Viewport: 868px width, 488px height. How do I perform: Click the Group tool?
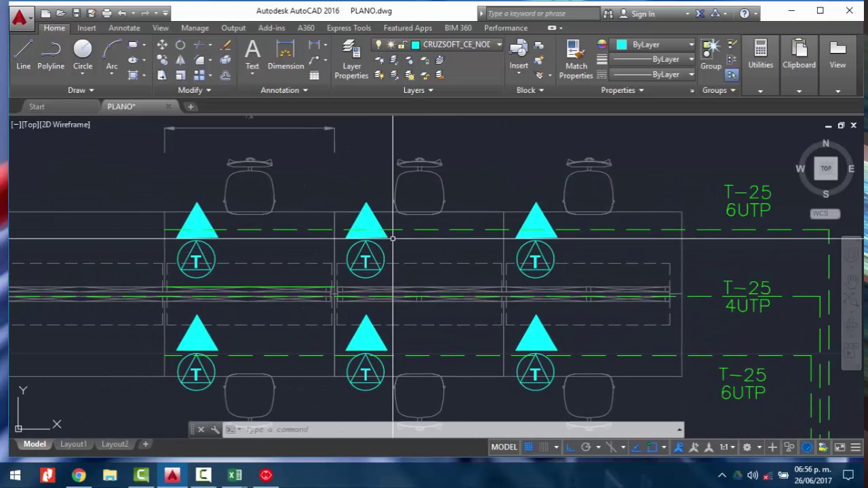[711, 54]
